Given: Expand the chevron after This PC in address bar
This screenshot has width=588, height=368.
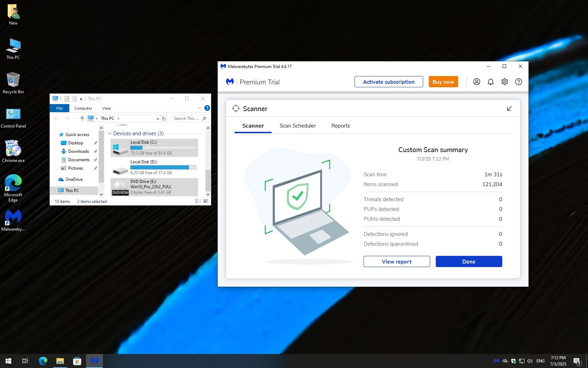Looking at the screenshot, I should click(x=118, y=118).
